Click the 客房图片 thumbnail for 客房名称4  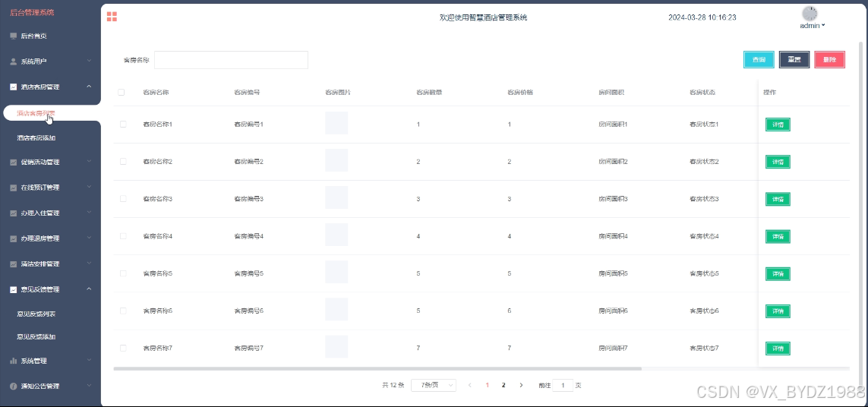point(336,235)
